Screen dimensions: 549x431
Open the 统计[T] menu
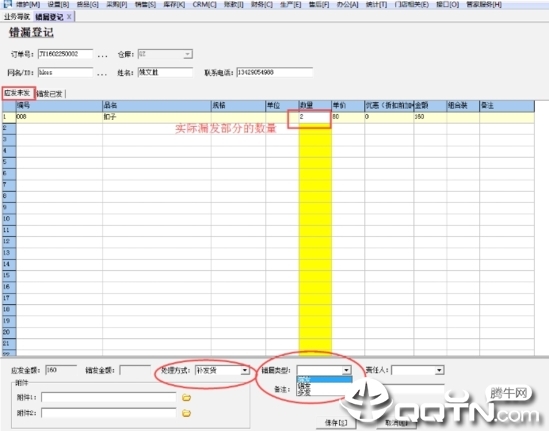pyautogui.click(x=376, y=5)
